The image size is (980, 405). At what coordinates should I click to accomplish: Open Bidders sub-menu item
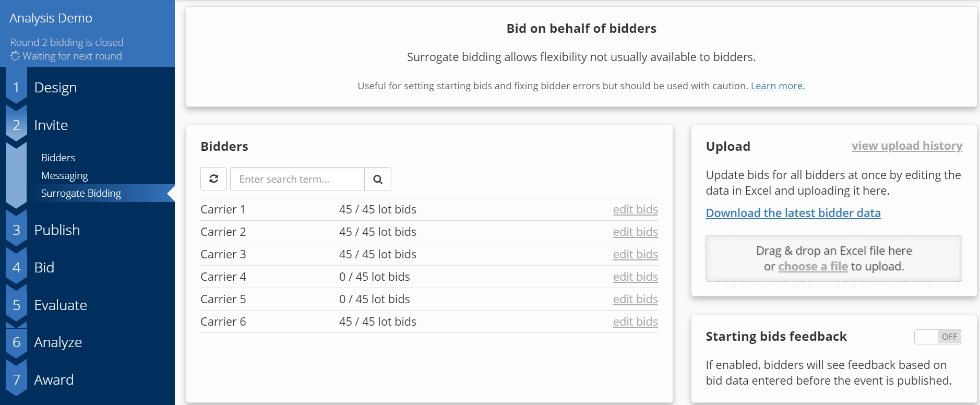58,158
